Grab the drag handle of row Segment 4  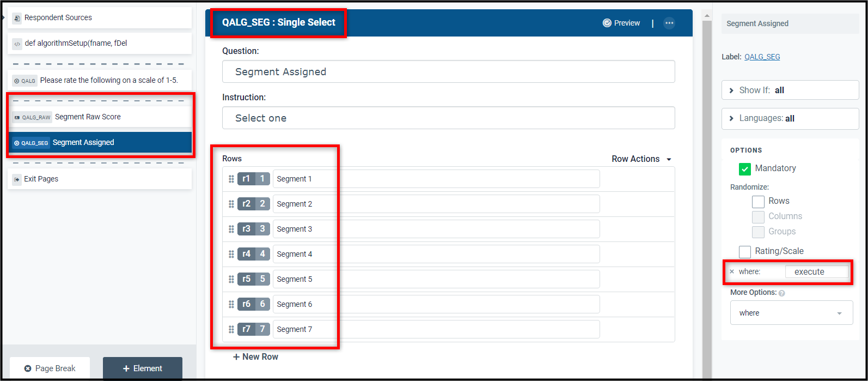click(231, 254)
